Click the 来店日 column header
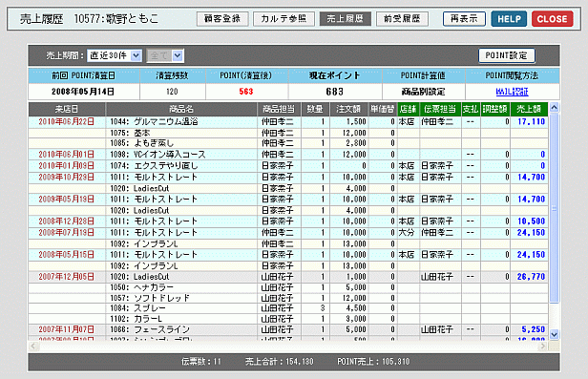Screen dimensions: 588x379 tap(67, 109)
